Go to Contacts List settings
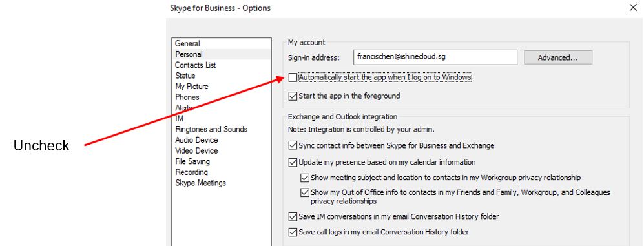The image size is (644, 246). (195, 65)
